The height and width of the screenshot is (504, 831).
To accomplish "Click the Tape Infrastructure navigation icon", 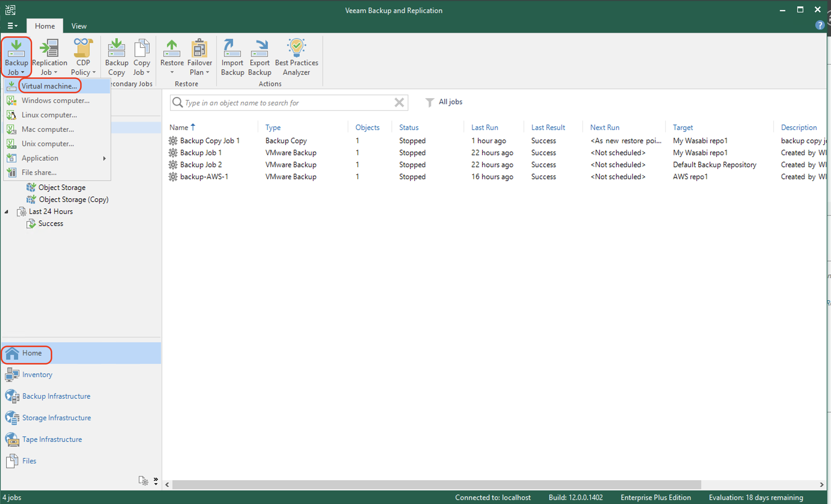I will point(12,439).
